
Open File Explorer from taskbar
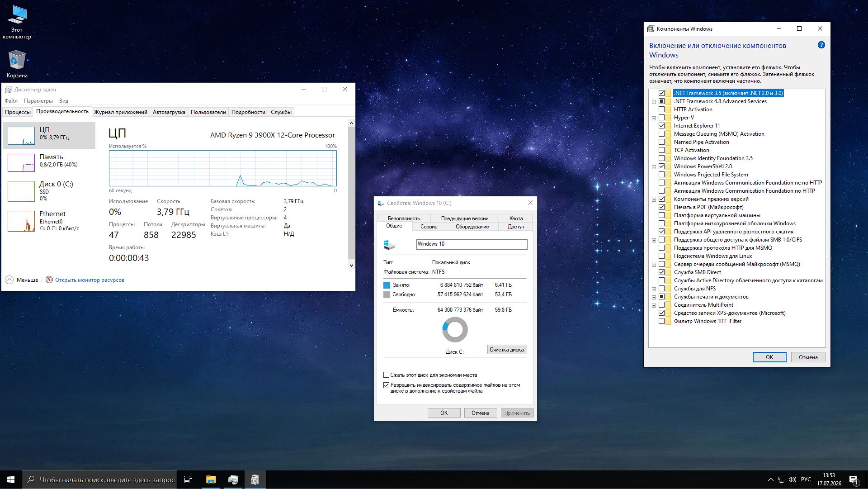click(x=211, y=480)
